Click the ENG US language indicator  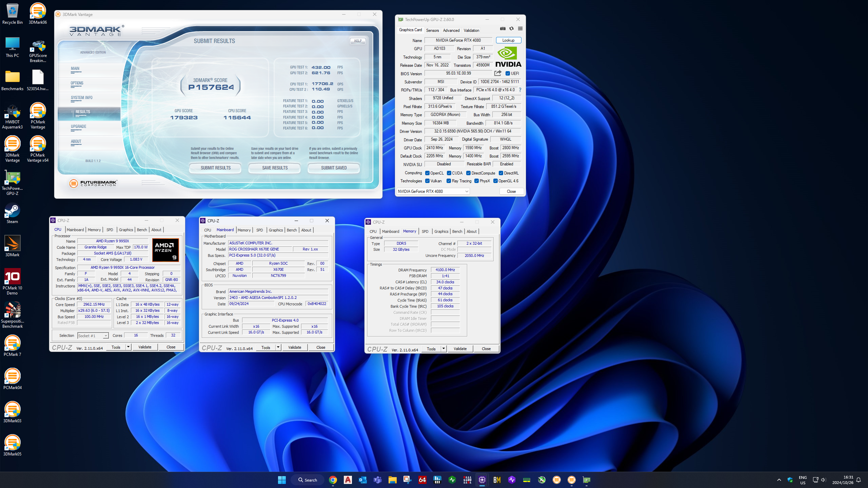coord(803,480)
